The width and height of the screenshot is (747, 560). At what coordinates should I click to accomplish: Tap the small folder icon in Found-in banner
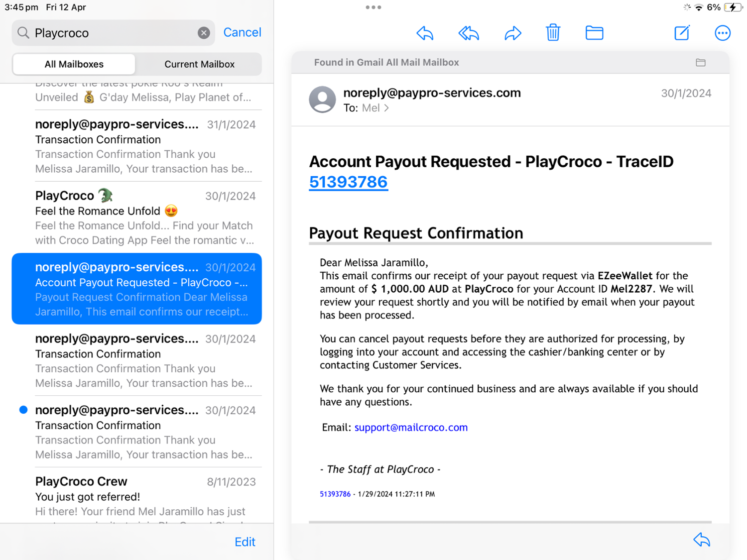[x=700, y=63]
